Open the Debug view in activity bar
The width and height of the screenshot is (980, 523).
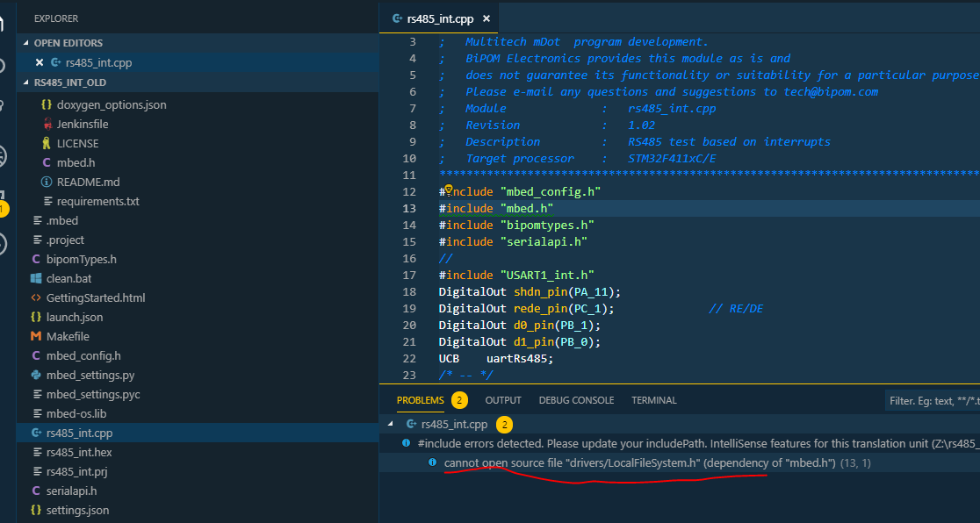coord(3,156)
